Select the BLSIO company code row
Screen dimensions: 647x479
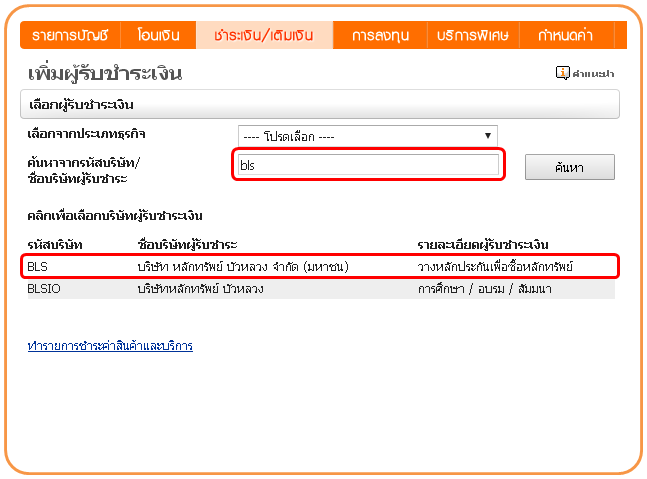321,288
